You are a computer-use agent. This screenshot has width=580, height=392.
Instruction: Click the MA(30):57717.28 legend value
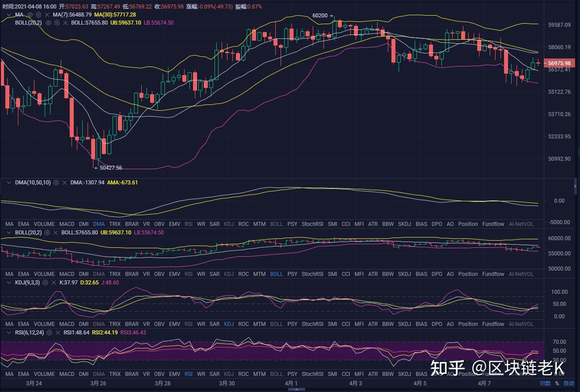tap(115, 15)
